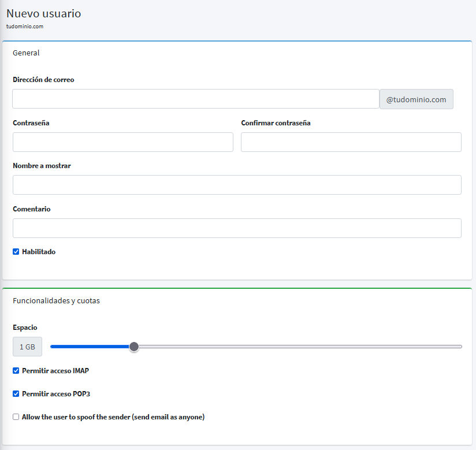Click the Contraseña label above the first password field

(x=31, y=123)
